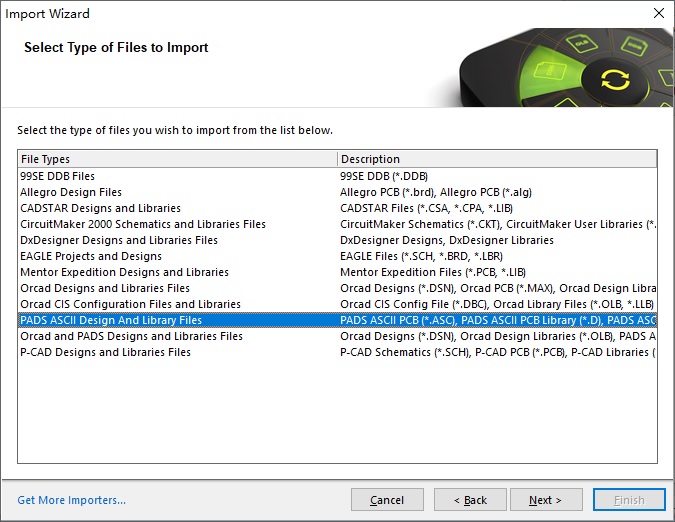Open the Get More Importers link

pos(71,500)
